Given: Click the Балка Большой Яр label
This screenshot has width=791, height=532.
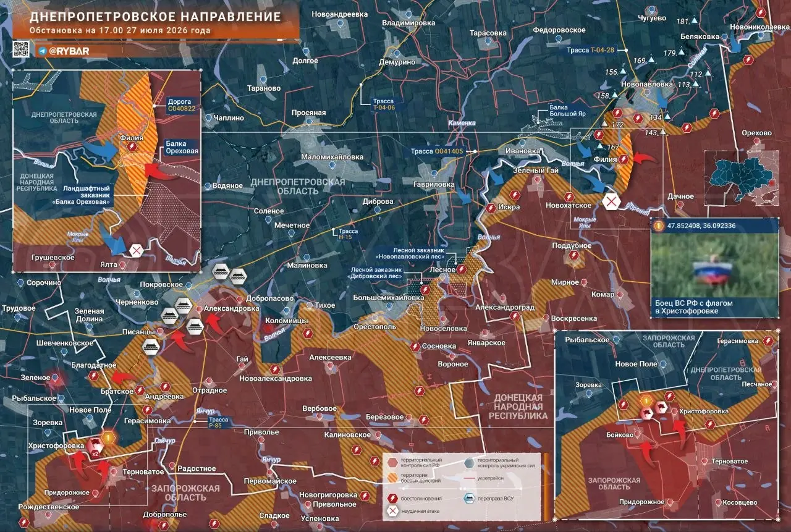Looking at the screenshot, I should pyautogui.click(x=567, y=110).
